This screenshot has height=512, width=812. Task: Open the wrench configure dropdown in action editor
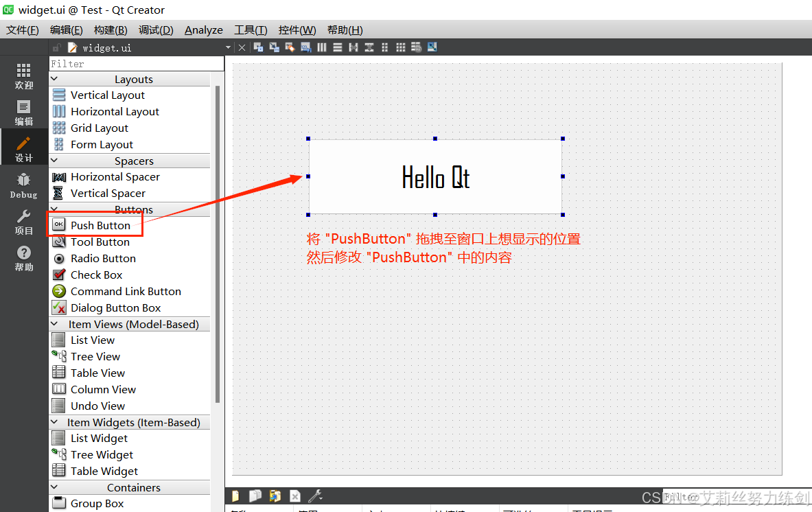coord(315,496)
